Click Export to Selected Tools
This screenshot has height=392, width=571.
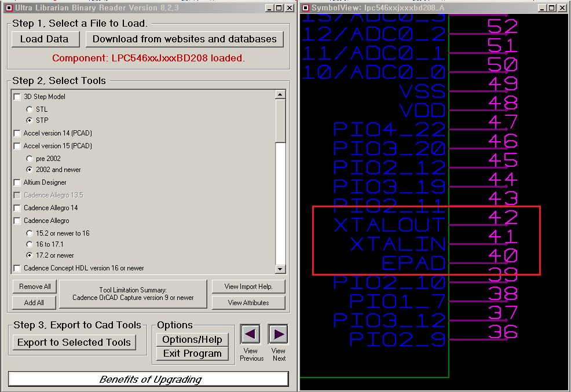[x=74, y=343]
